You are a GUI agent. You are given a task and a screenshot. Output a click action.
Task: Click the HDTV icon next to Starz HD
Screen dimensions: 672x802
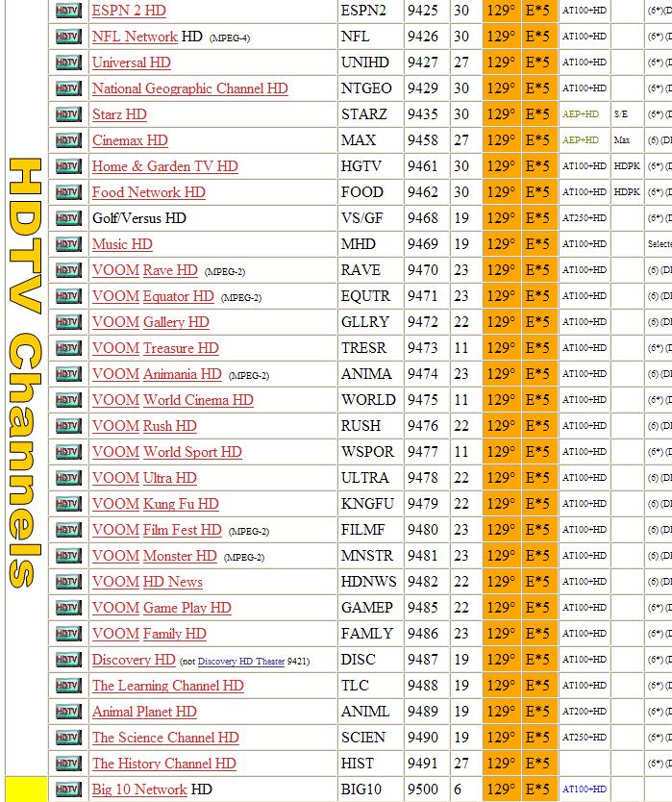click(x=67, y=114)
